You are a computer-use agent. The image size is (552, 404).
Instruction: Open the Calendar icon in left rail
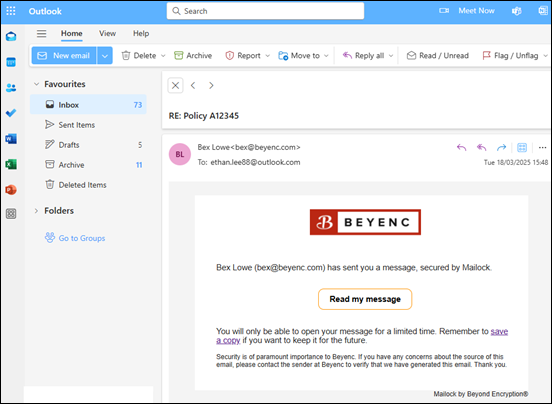pos(11,62)
